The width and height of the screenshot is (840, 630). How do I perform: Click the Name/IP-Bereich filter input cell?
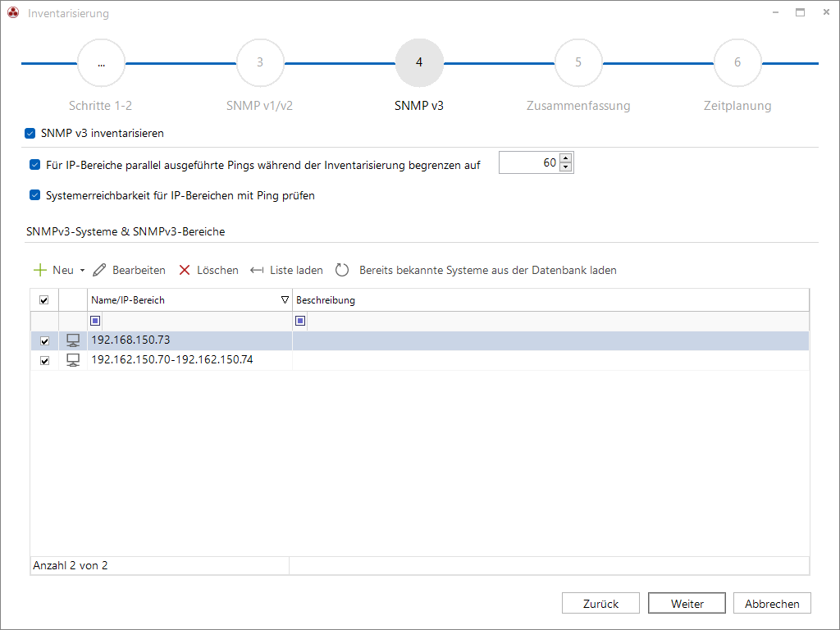pos(196,321)
